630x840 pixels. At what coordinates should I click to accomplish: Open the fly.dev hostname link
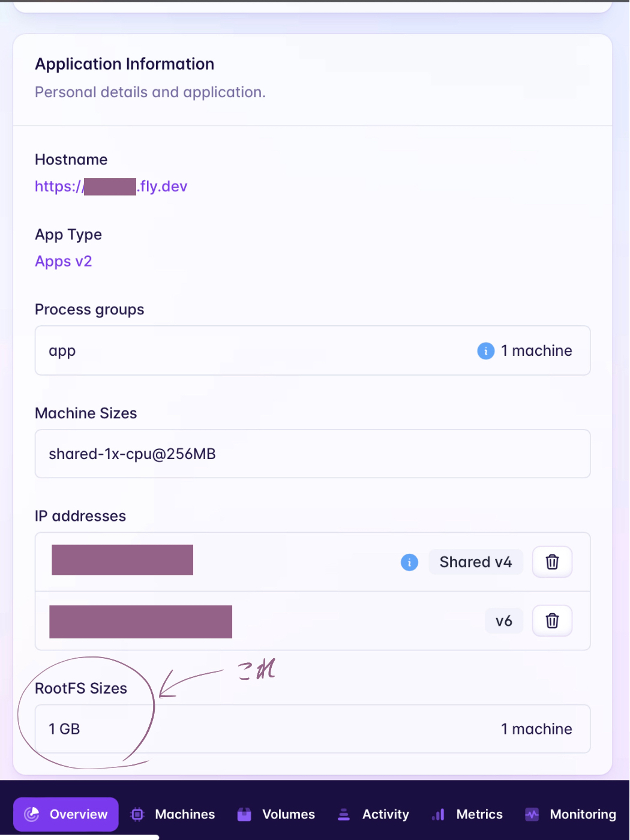(111, 187)
